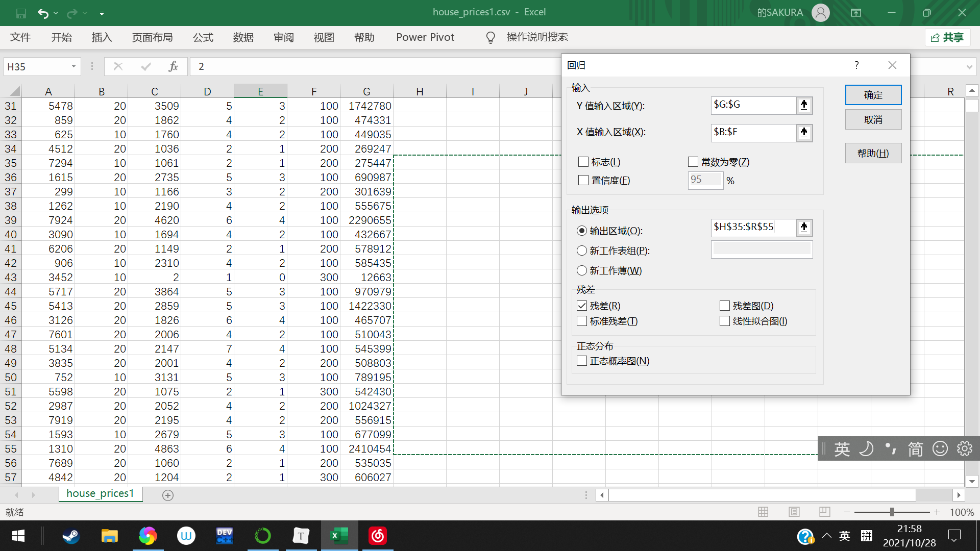Expand the Quick Access Toolbar customize menu
Screen dimensions: 980x551
coord(102,13)
